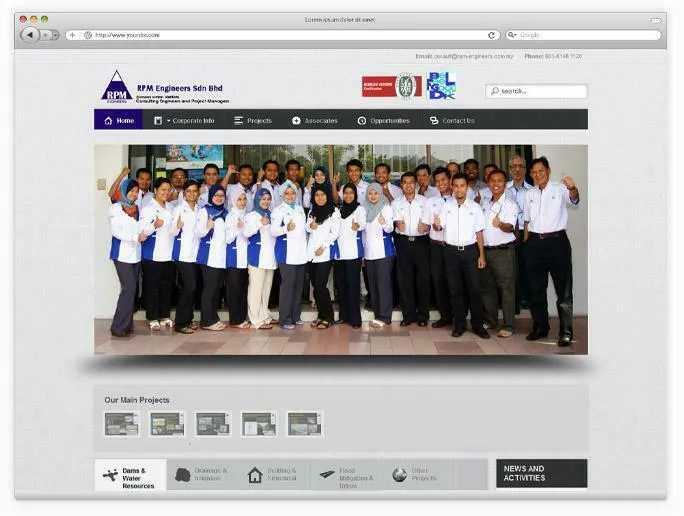Open the browser history dropdown arrow
The height and width of the screenshot is (516, 684).
click(55, 35)
